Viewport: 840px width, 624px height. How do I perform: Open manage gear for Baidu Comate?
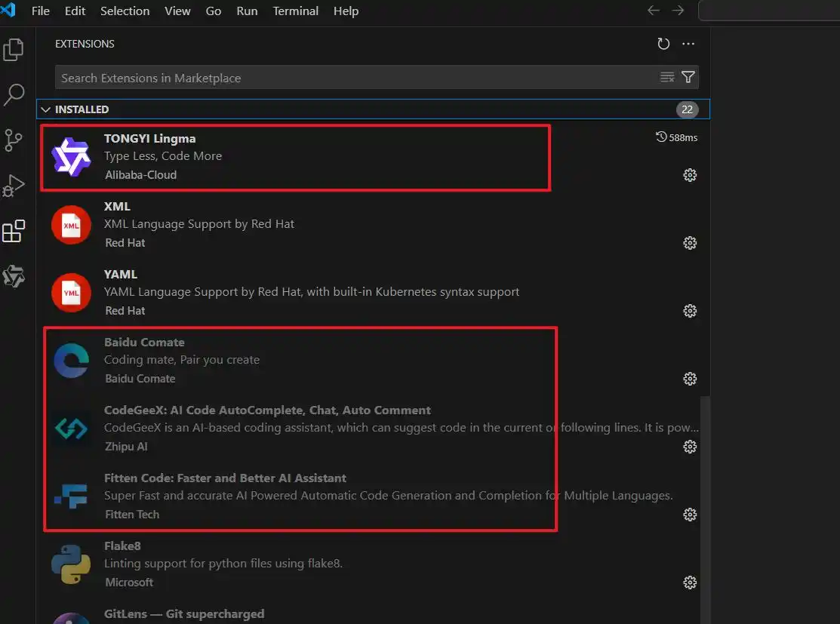tap(689, 379)
